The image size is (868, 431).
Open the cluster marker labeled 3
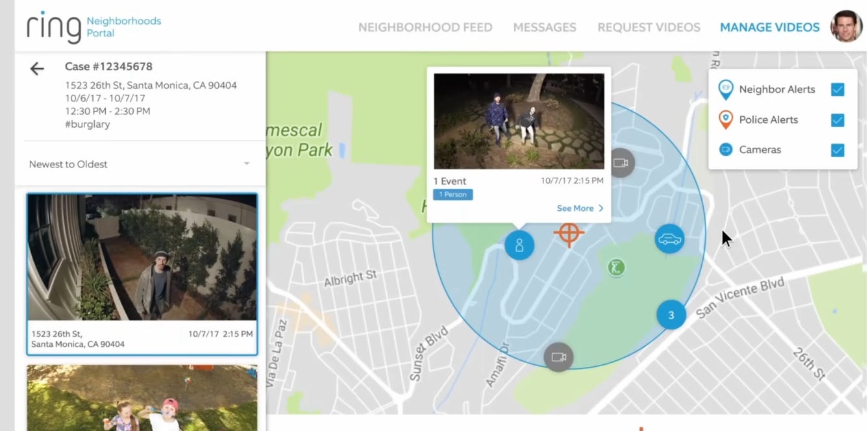(671, 315)
